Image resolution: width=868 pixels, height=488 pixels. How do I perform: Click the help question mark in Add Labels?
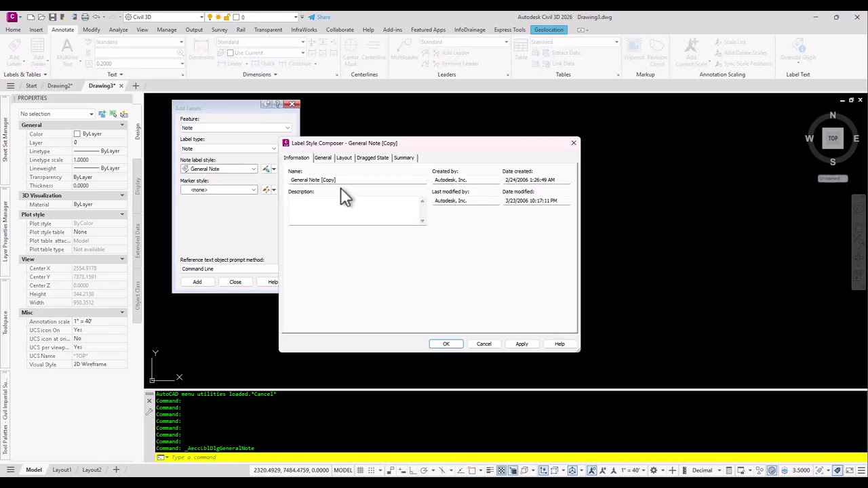(x=277, y=104)
